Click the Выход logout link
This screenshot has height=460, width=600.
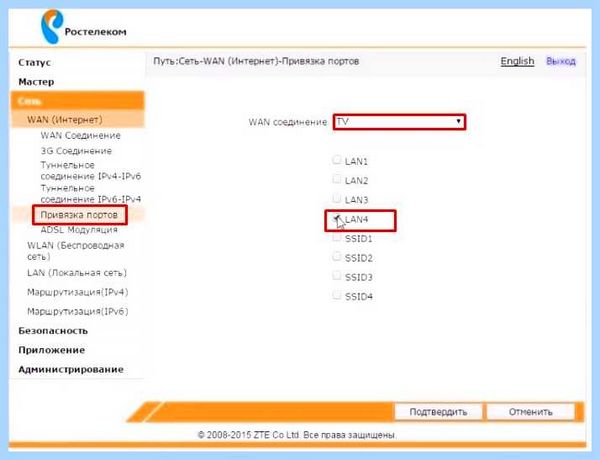point(561,61)
